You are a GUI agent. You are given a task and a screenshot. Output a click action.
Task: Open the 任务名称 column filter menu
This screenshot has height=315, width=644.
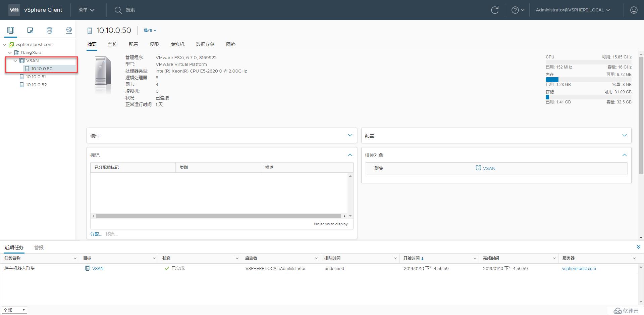click(x=75, y=258)
